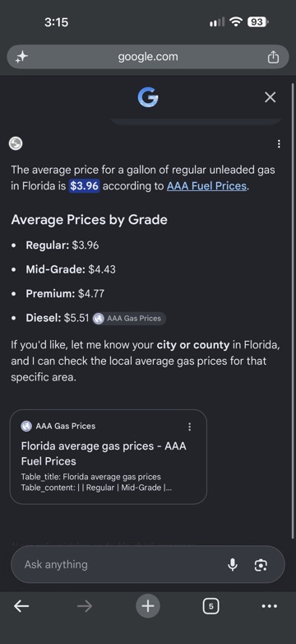Screen dimensions: 296x644
Task: Open the browser's three-dot more menu
Action: 270,606
